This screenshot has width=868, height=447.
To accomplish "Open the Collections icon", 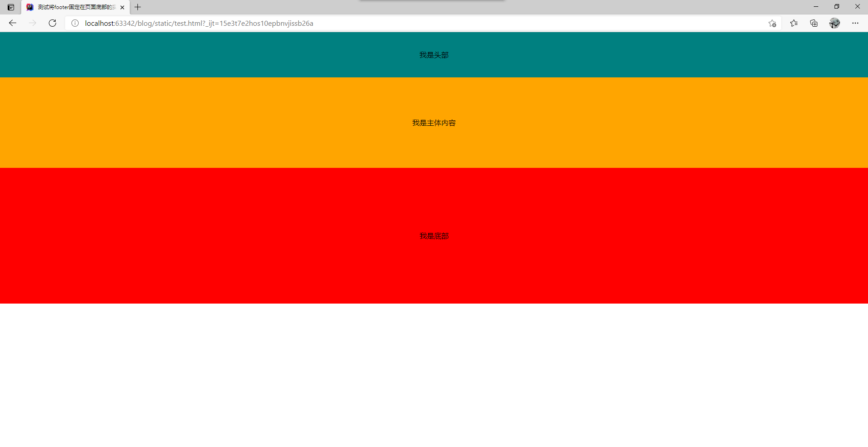I will [814, 23].
